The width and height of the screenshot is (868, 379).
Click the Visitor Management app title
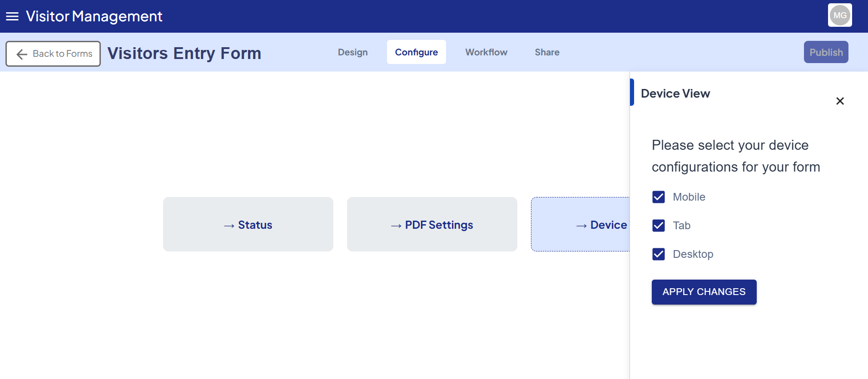[94, 16]
